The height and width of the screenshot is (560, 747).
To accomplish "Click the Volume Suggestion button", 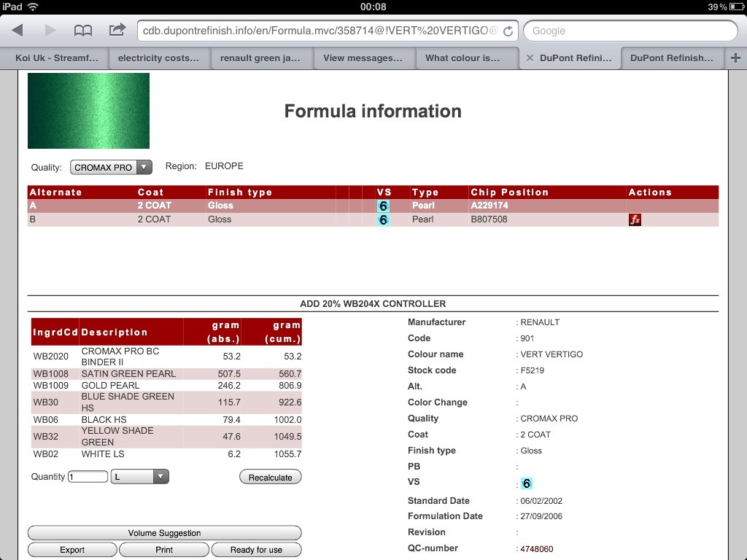I will tap(164, 533).
